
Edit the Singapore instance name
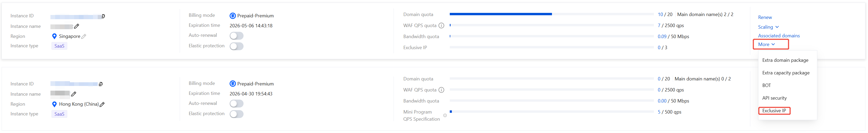pyautogui.click(x=76, y=26)
